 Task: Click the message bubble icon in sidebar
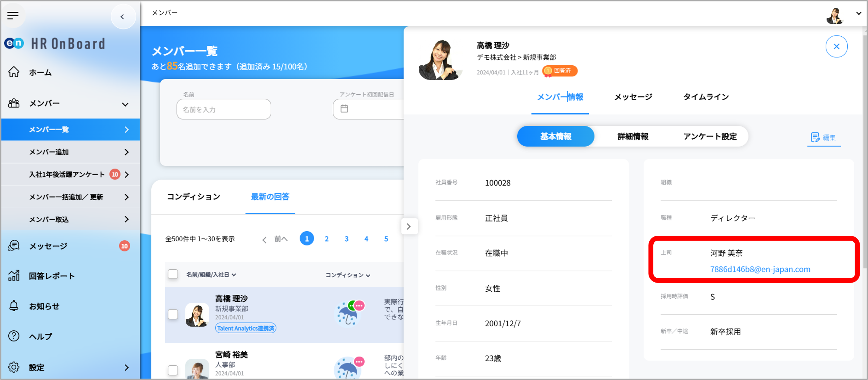pos(14,246)
